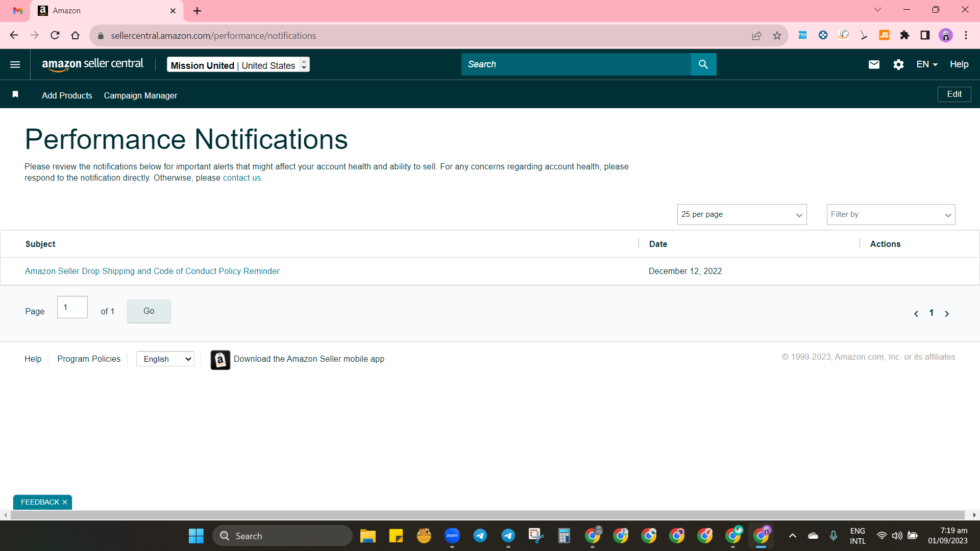
Task: Open Sticky Notes from taskbar
Action: tap(396, 536)
